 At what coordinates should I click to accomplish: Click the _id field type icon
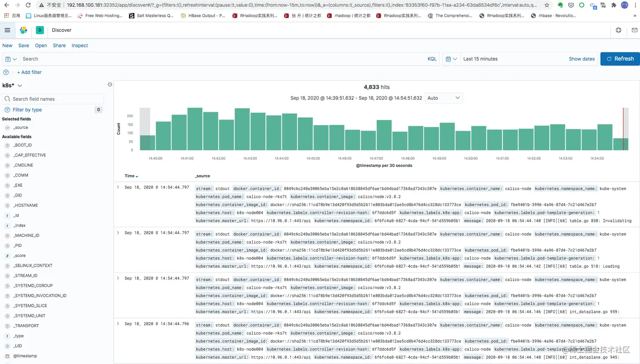coord(7,216)
